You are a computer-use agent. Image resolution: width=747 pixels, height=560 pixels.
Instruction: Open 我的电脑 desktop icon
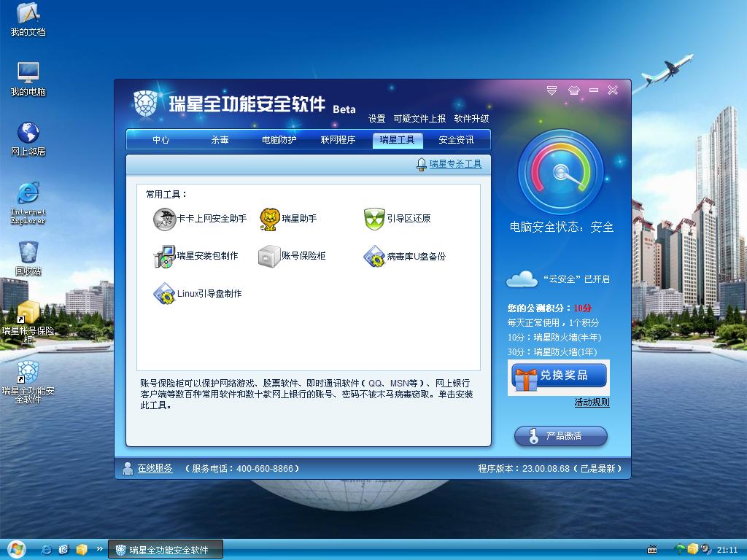point(28,79)
